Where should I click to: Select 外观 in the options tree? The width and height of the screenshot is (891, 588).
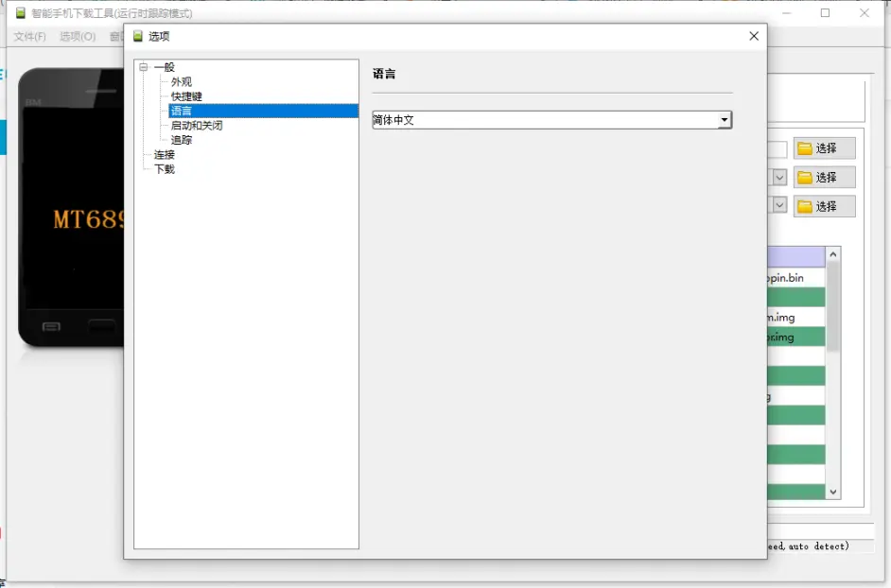pos(181,82)
